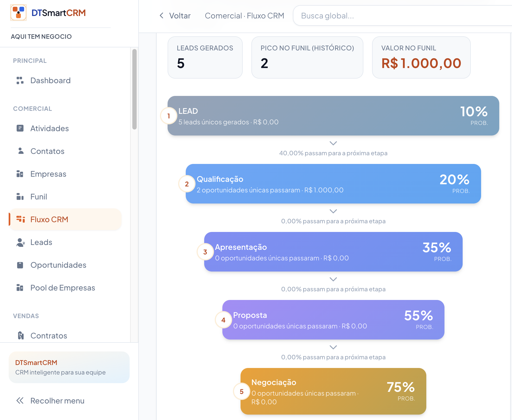Viewport: 512px width, 420px height.
Task: Open the Dashboard grid icon
Action: (x=20, y=80)
